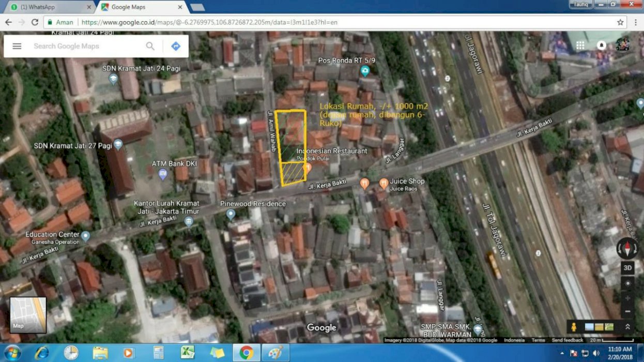Open Excel from the taskbar

pos(187,353)
